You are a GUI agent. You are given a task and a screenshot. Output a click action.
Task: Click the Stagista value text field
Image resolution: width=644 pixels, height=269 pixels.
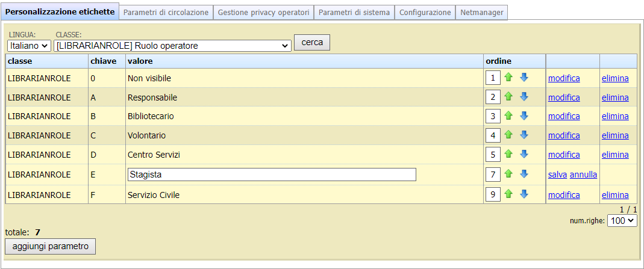click(x=271, y=175)
